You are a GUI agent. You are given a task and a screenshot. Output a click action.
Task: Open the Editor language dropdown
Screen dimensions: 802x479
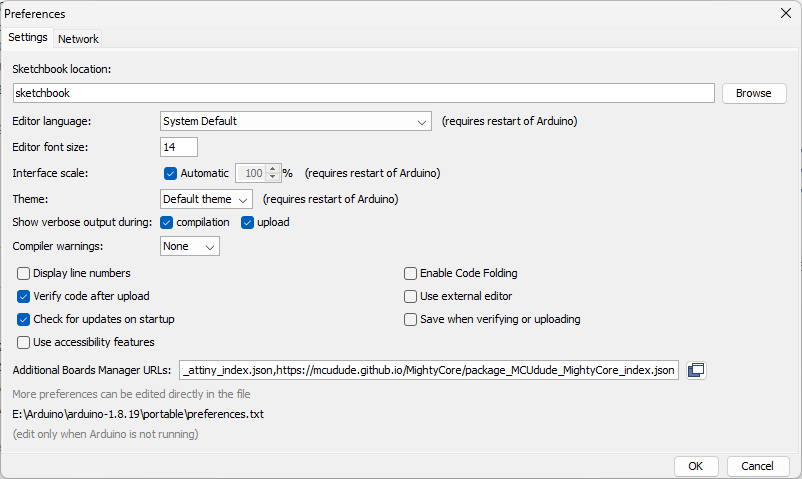click(x=296, y=121)
